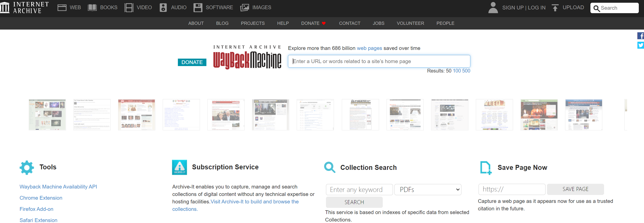Share via the Twitter icon

click(x=641, y=45)
